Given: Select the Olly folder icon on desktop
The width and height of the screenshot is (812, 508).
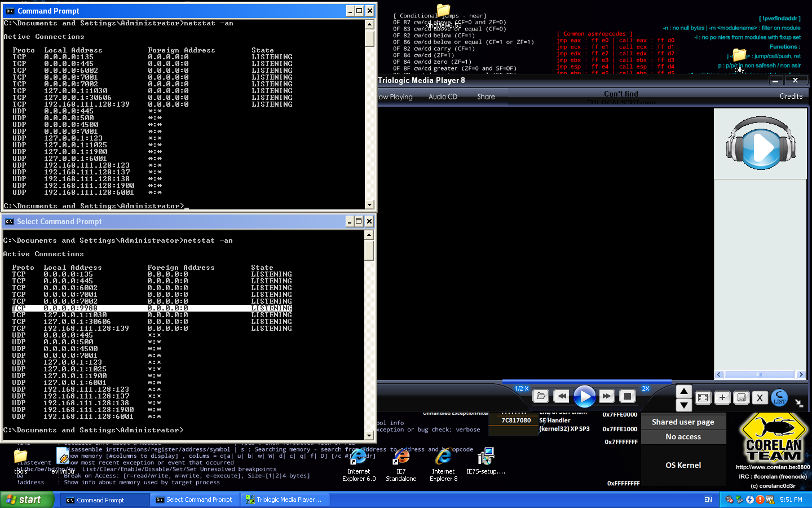Looking at the screenshot, I should (739, 60).
